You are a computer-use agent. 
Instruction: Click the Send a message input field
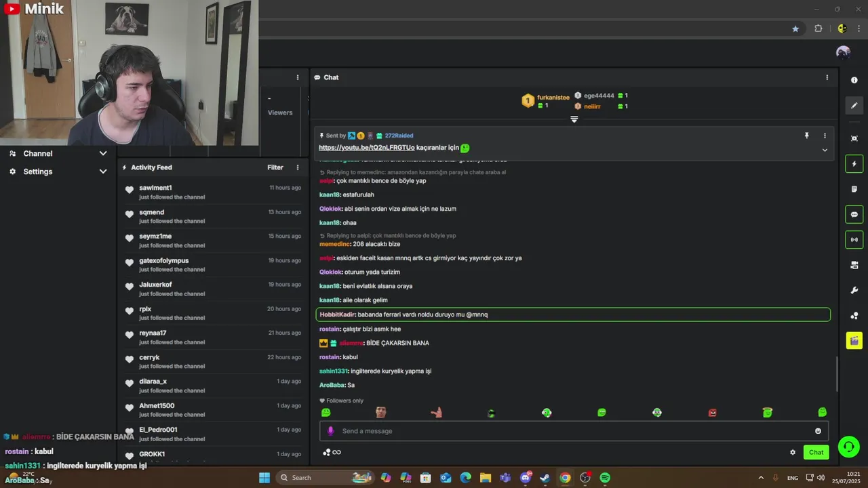[573, 431]
